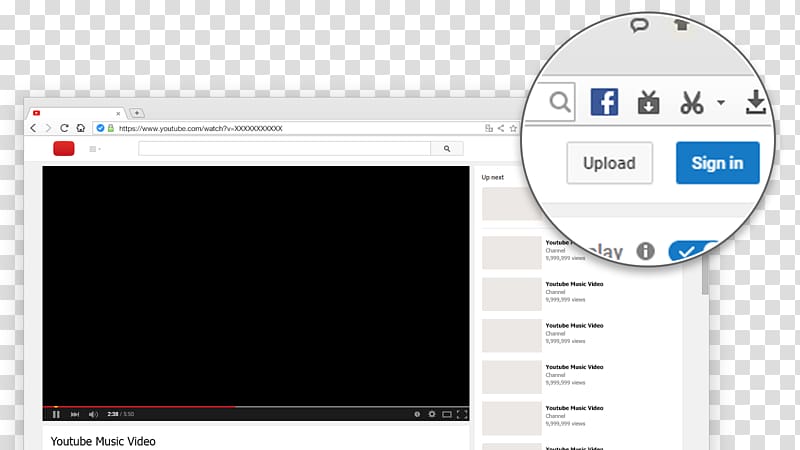Viewport: 800px width, 450px height.
Task: Bookmark the page with the star icon
Action: [513, 128]
